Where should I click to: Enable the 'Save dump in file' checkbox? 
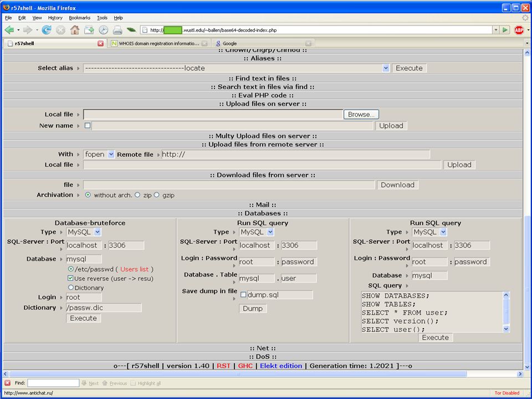(243, 294)
